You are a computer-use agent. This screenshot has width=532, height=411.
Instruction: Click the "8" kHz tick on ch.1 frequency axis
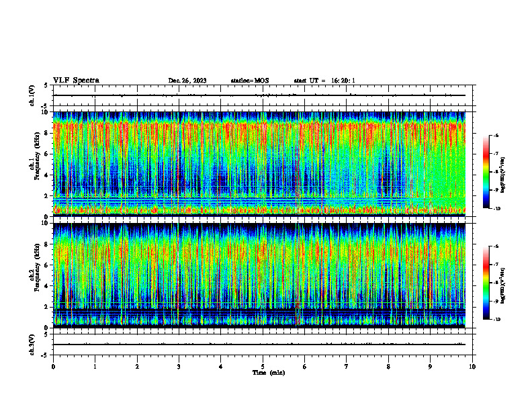point(47,133)
